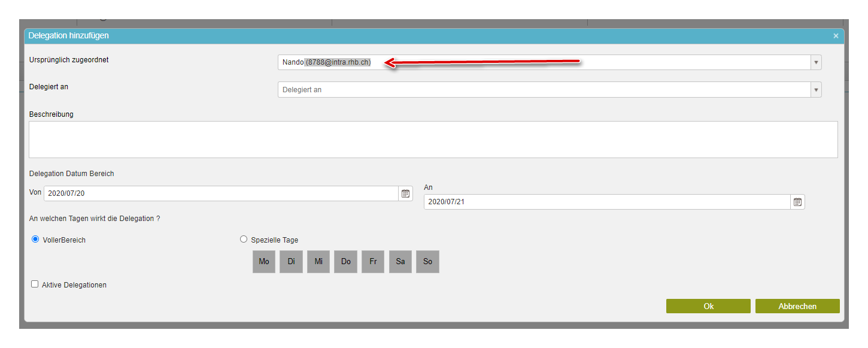This screenshot has height=348, width=868.
Task: Toggle the Mo weekday button
Action: pyautogui.click(x=264, y=262)
